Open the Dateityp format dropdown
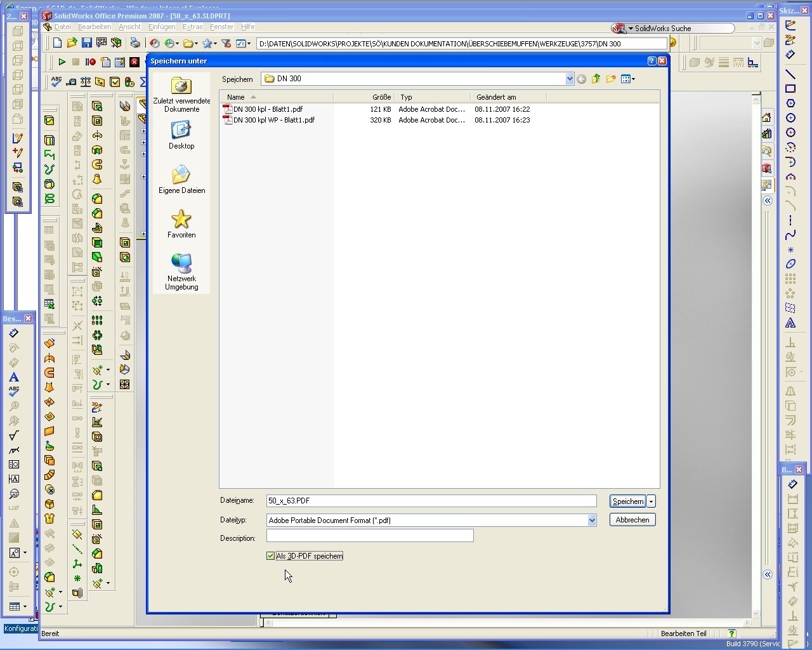This screenshot has width=812, height=650. tap(591, 520)
